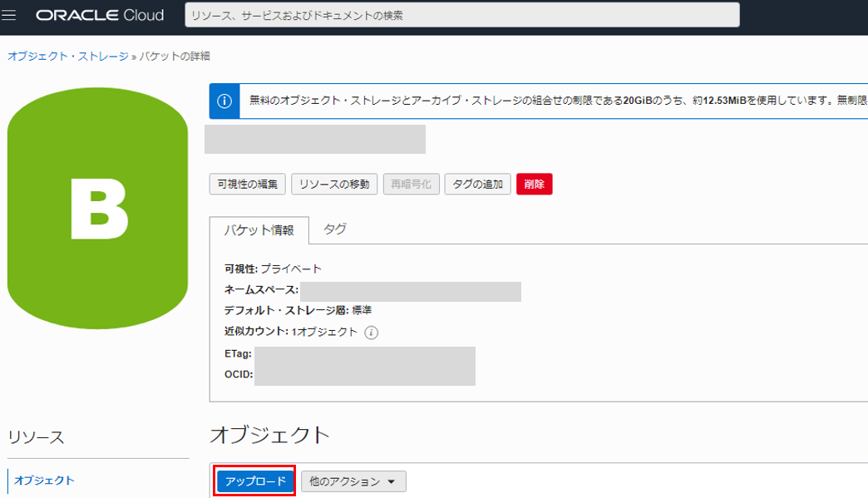Viewport: 868px width, 498px height.
Task: Click the dropdown arrow on 他のアクション
Action: (x=392, y=482)
